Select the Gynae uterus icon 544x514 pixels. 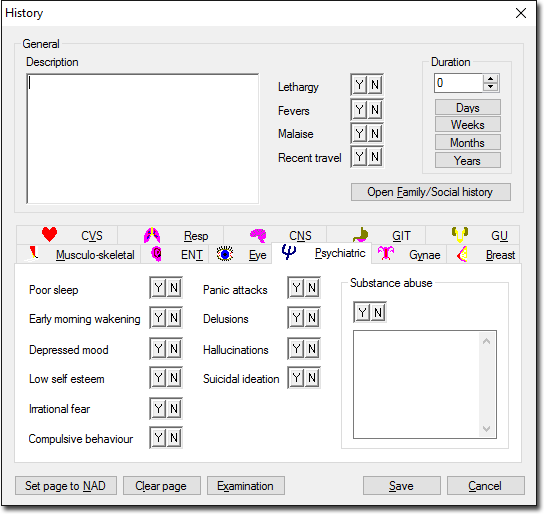(386, 254)
